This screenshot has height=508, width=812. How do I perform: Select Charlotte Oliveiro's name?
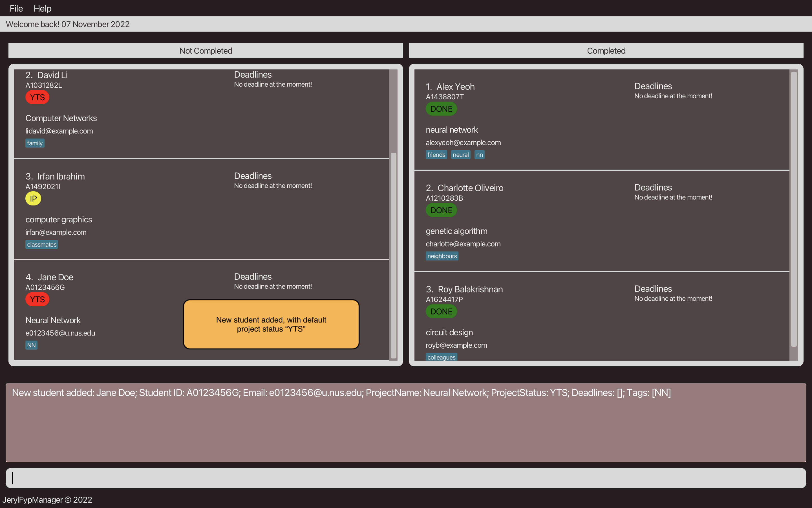[x=470, y=188]
